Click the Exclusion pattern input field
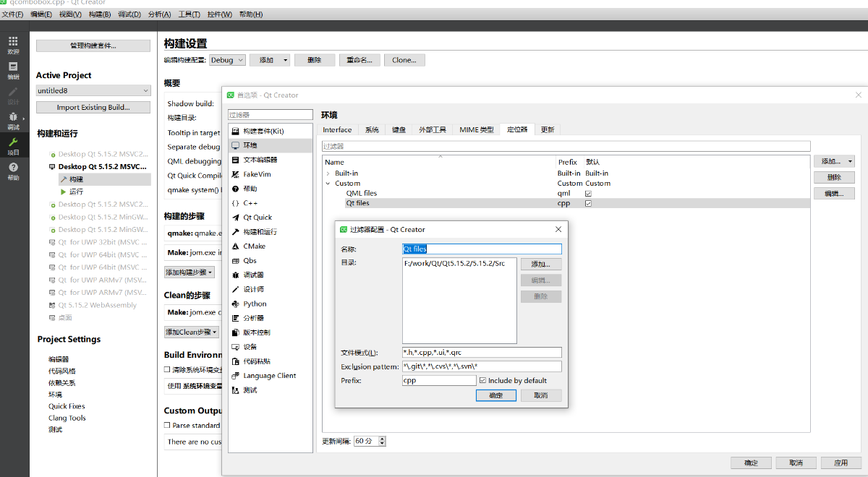This screenshot has height=477, width=868. point(481,366)
